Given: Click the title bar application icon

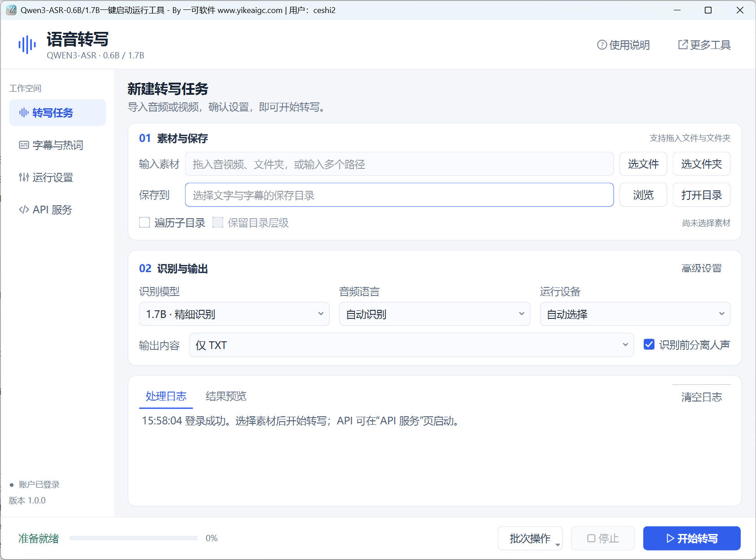Looking at the screenshot, I should pos(11,10).
